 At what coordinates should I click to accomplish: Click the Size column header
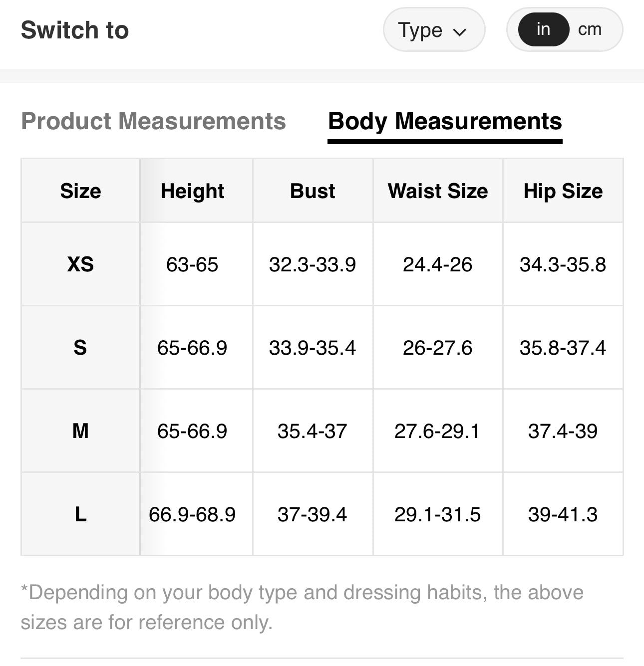tap(80, 191)
